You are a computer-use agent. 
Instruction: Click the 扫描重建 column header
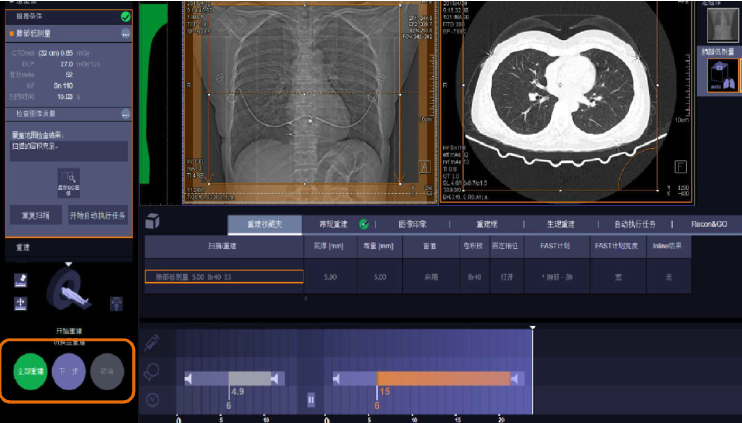(224, 246)
